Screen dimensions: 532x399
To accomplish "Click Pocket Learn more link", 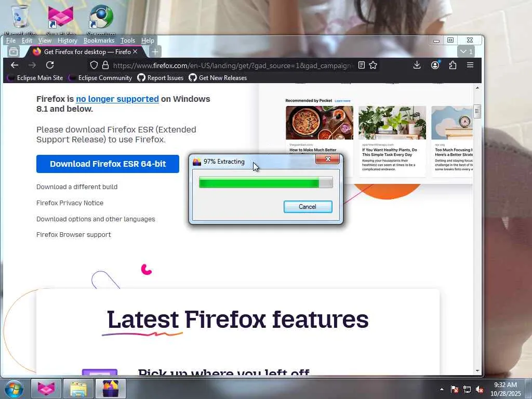I will 342,101.
